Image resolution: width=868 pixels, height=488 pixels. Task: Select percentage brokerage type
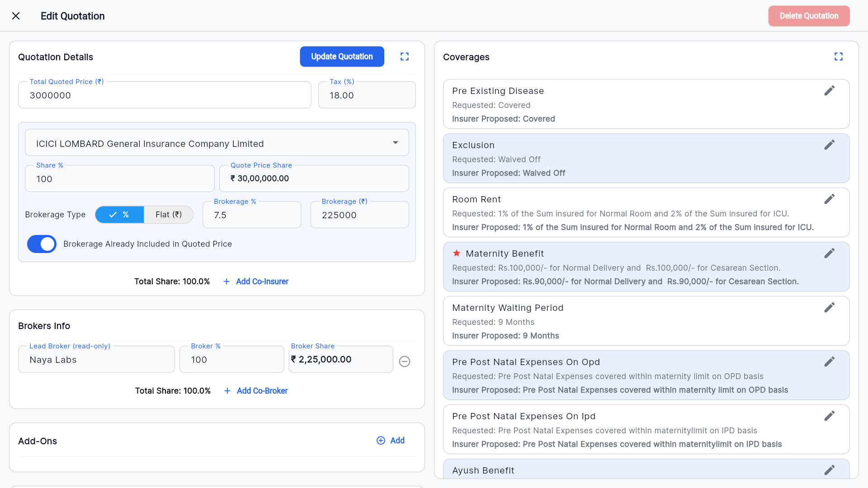120,215
